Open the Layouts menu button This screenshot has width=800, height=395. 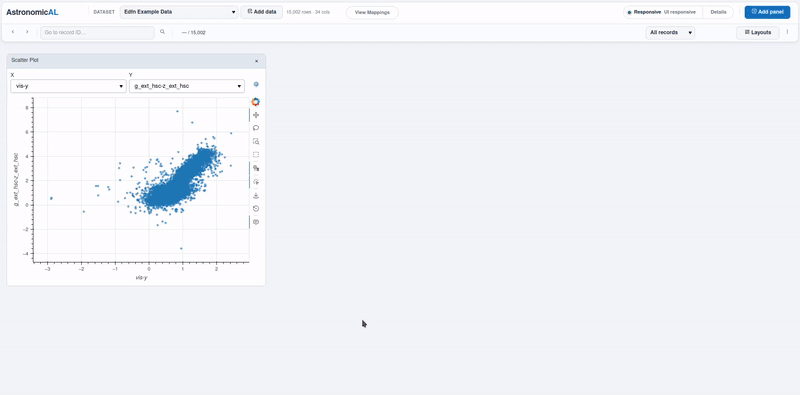(758, 33)
